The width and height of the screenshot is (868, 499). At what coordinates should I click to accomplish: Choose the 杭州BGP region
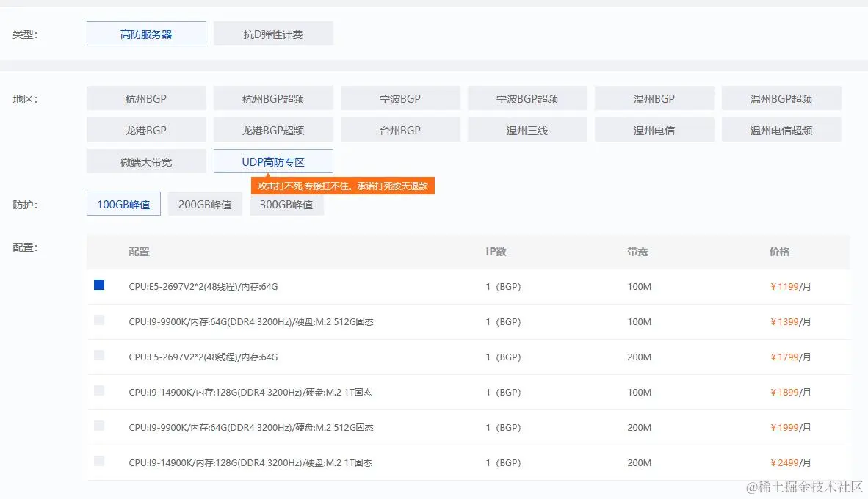[x=146, y=98]
